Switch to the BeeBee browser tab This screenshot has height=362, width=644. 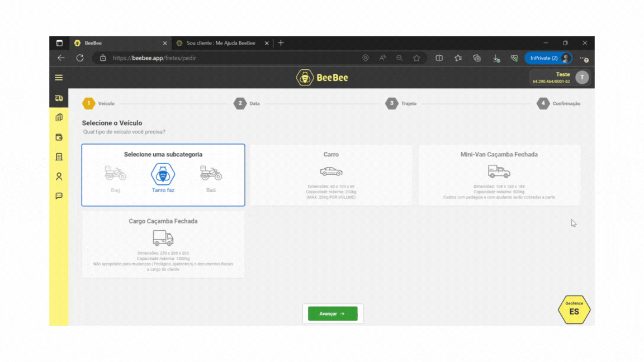pos(119,43)
